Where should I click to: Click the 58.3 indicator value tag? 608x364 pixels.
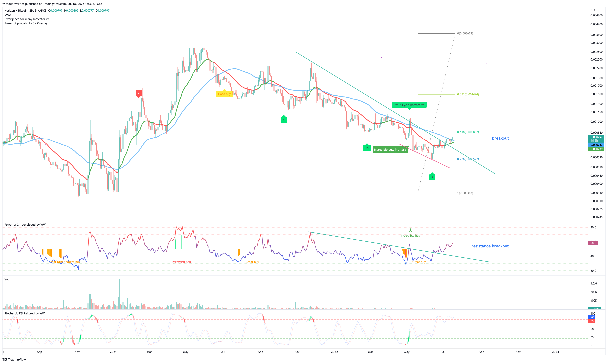pyautogui.click(x=593, y=243)
